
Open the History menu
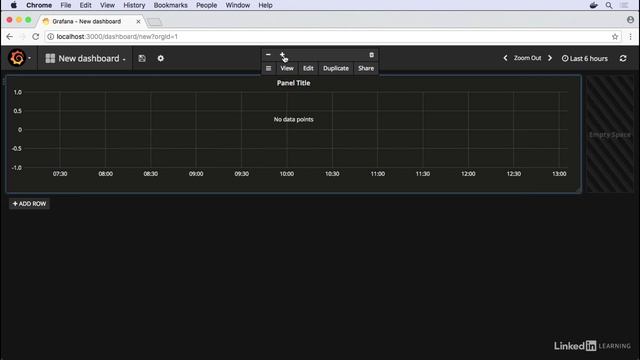(134, 5)
